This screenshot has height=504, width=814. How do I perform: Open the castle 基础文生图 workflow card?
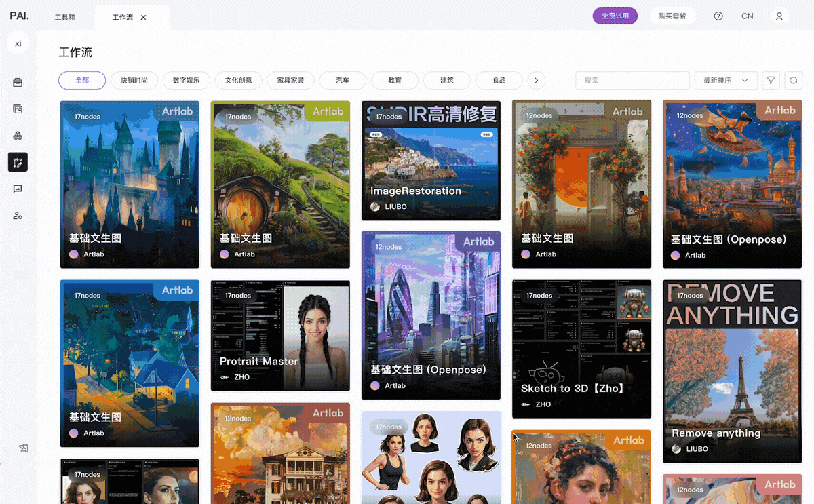coord(130,185)
